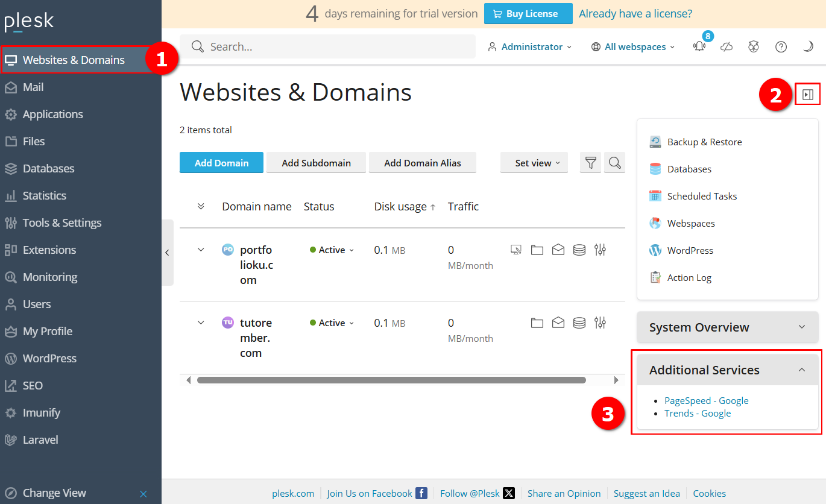The width and height of the screenshot is (826, 504).
Task: Click the Add Domain Alias button
Action: (423, 163)
